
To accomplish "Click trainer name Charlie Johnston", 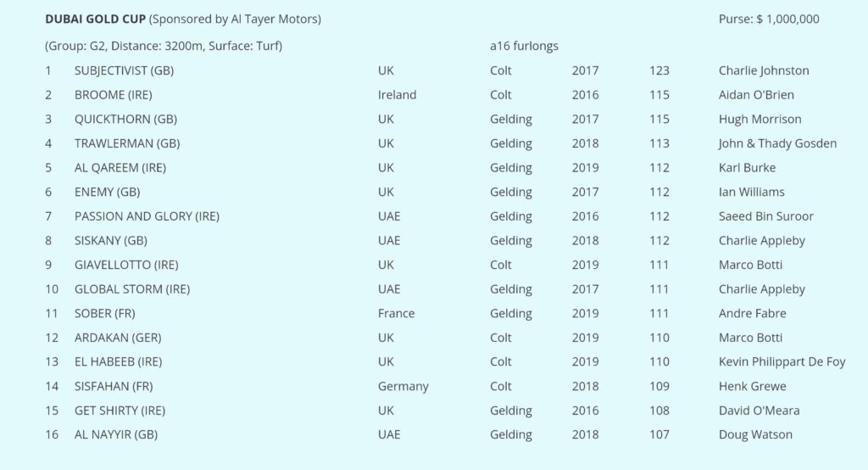I will pos(764,70).
